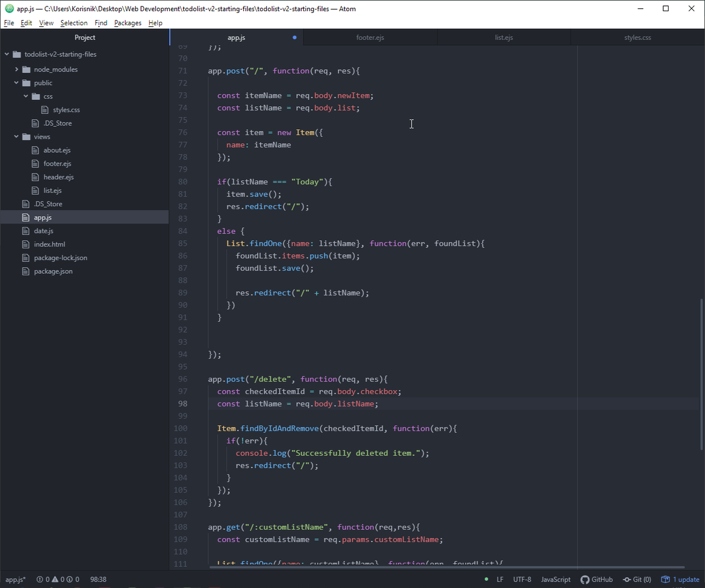Click the modified dot on app.js tab
705x588 pixels.
pyautogui.click(x=294, y=38)
